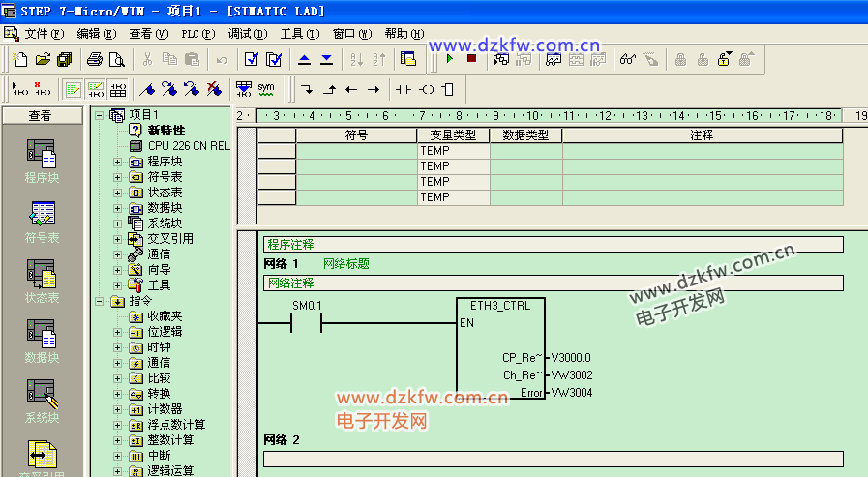Select CPU 226 CN REL tree item
Image resolution: width=868 pixels, height=477 pixels.
tap(188, 146)
